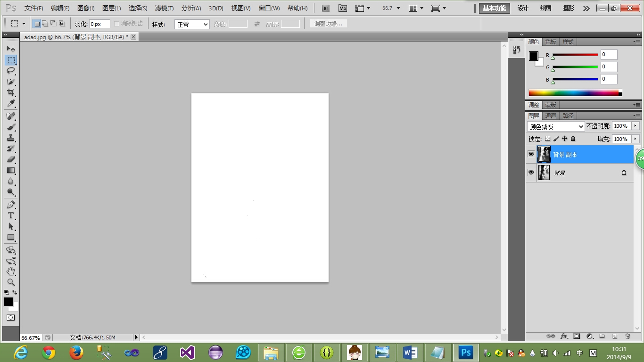This screenshot has width=644, height=362.
Task: Select the Quick Selection tool
Action: (x=11, y=82)
